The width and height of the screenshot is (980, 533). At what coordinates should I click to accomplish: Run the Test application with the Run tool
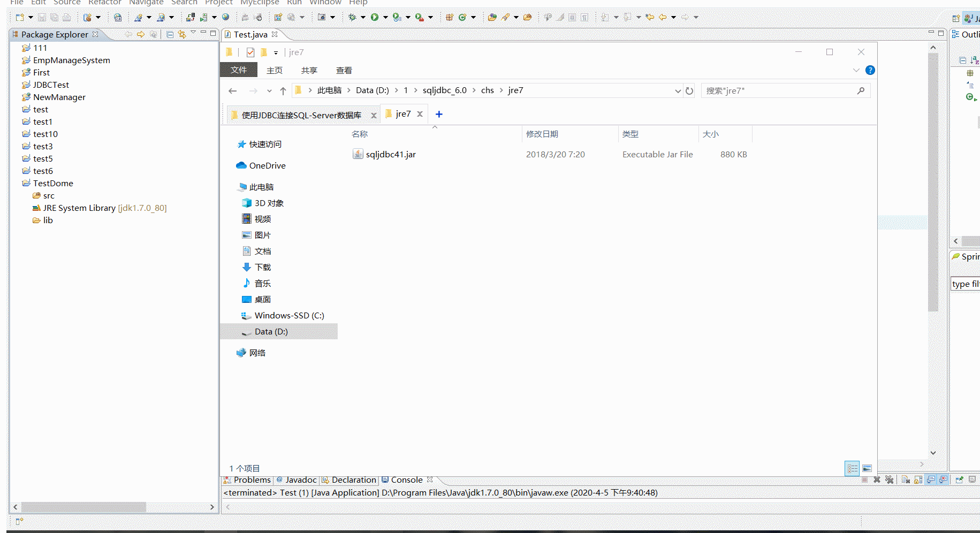[x=375, y=17]
